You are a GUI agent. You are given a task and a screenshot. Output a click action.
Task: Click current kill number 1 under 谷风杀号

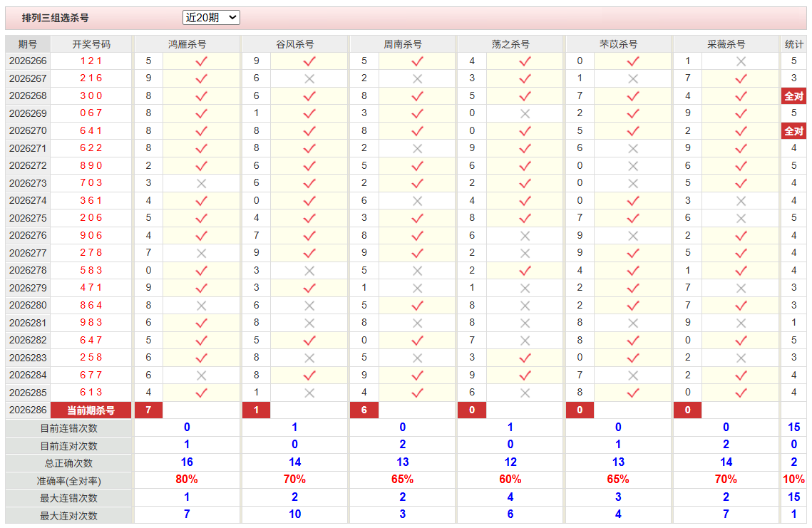point(257,410)
